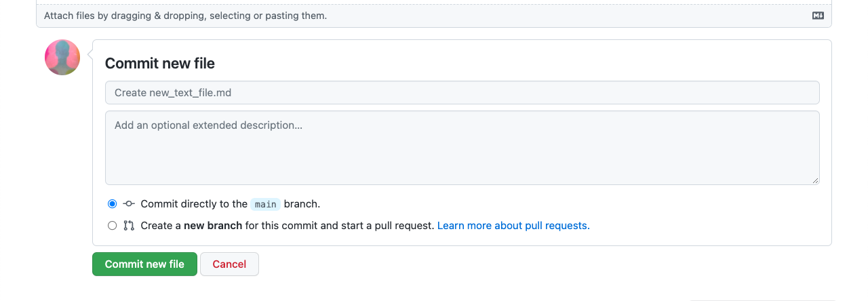Click the 'Create a' text beside pull request icon

pyautogui.click(x=161, y=226)
